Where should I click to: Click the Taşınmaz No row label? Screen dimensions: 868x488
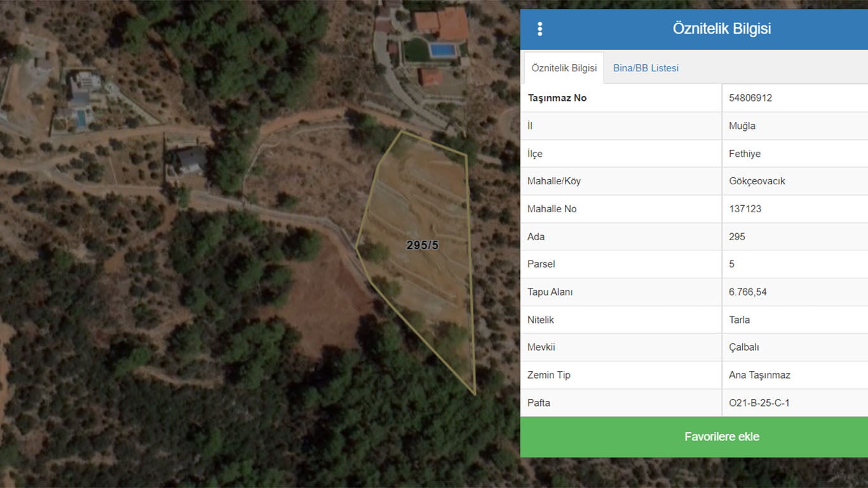pos(557,98)
